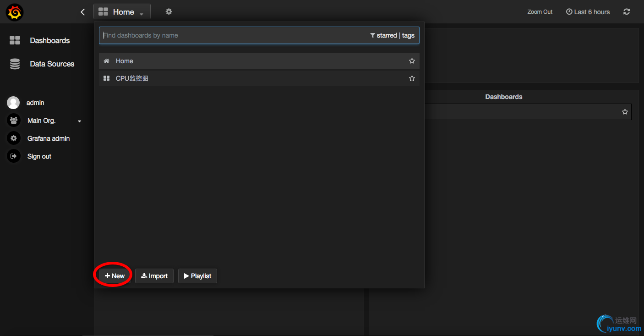This screenshot has height=336, width=644.
Task: Click the refresh icon in top bar
Action: tap(627, 12)
